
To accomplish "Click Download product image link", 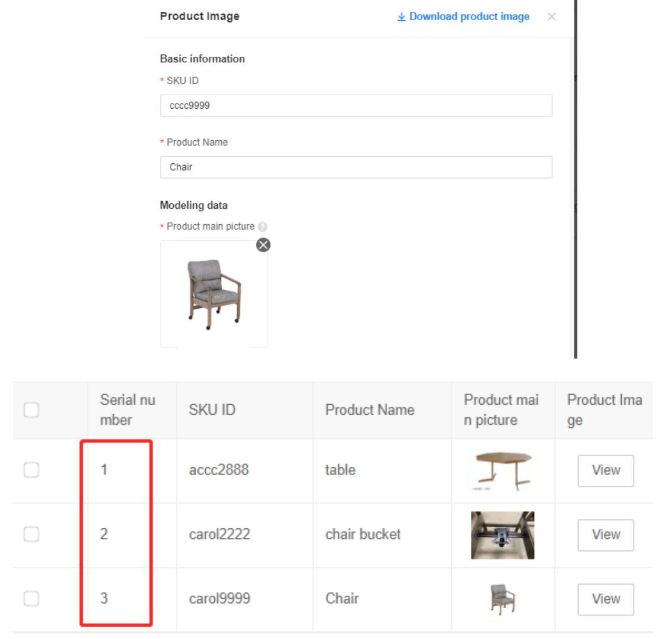I will (x=469, y=17).
